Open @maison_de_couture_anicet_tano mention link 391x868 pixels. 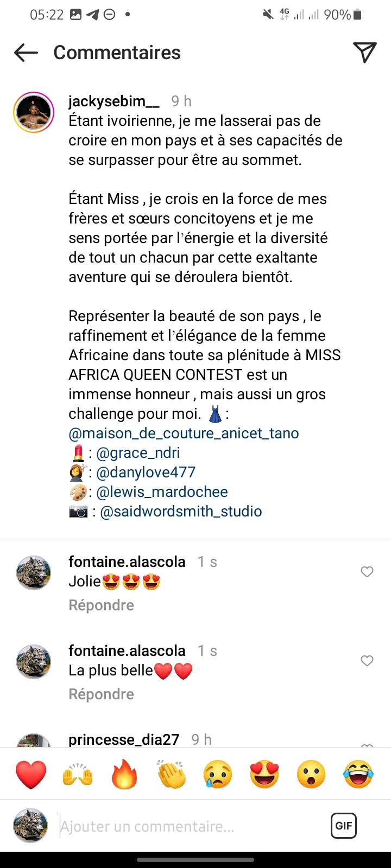tap(184, 433)
